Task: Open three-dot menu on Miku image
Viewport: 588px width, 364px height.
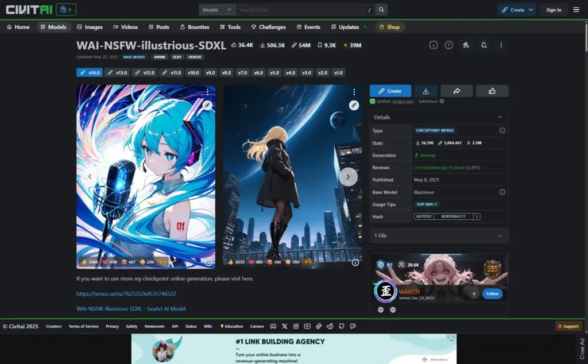Action: tap(207, 92)
